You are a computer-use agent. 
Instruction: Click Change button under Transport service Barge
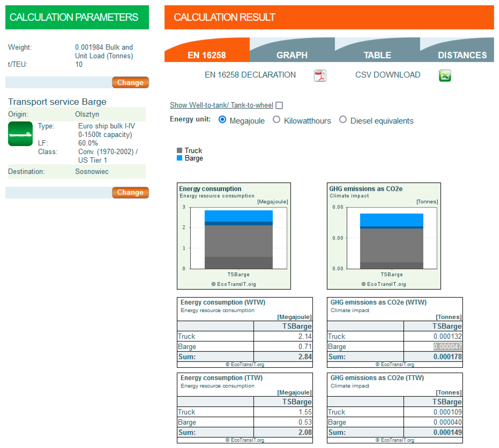pyautogui.click(x=130, y=193)
